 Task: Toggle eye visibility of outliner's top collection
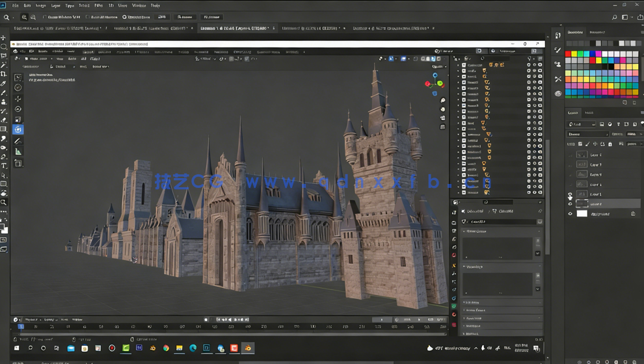(534, 65)
